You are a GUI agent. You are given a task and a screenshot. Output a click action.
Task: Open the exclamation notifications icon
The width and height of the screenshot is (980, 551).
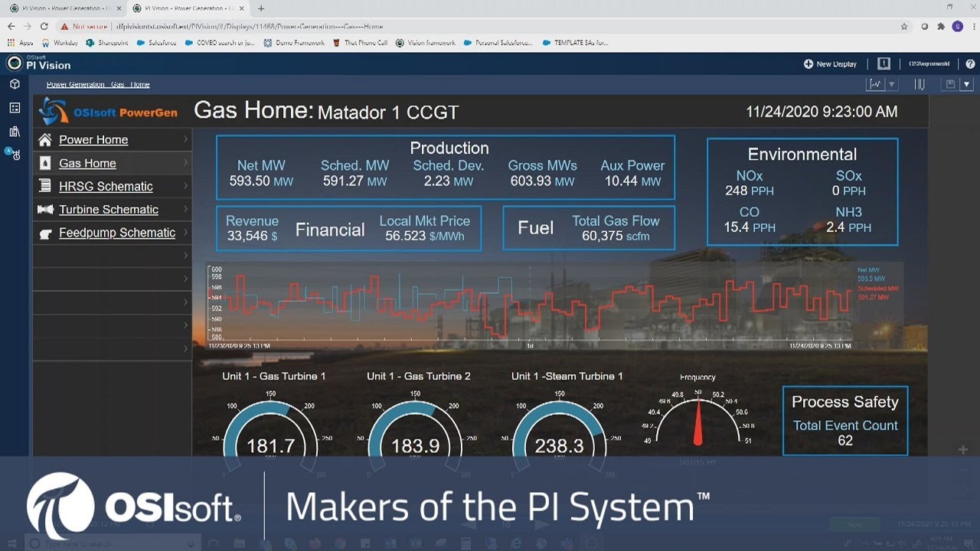[884, 64]
